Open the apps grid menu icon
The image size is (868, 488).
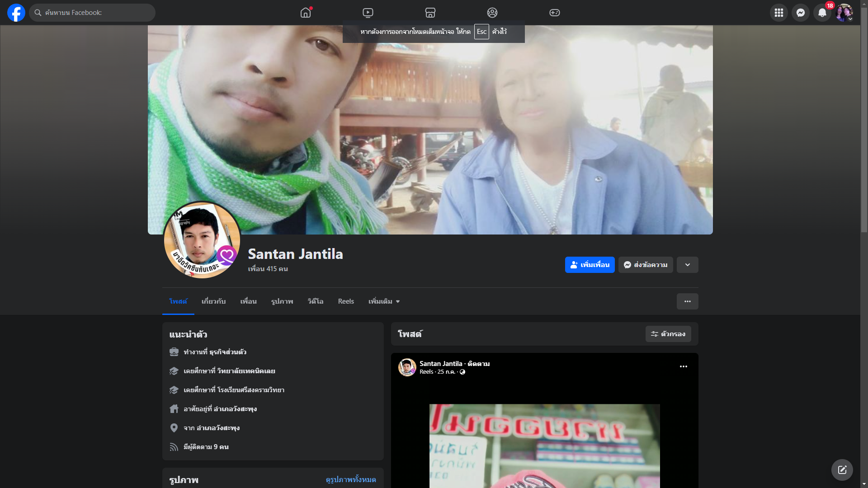click(778, 13)
